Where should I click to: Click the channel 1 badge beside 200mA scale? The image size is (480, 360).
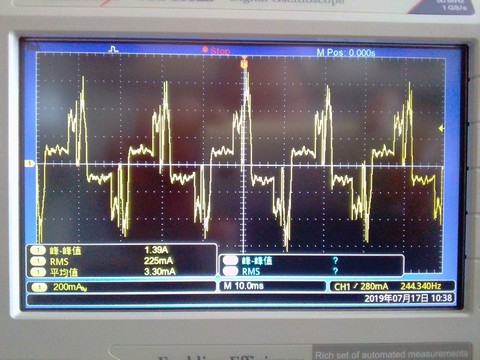(39, 287)
